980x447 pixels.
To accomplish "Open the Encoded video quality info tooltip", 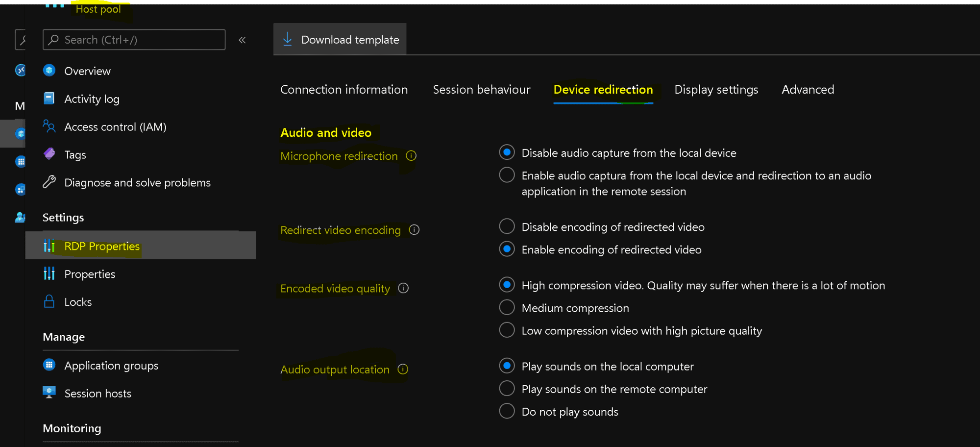I will tap(403, 288).
